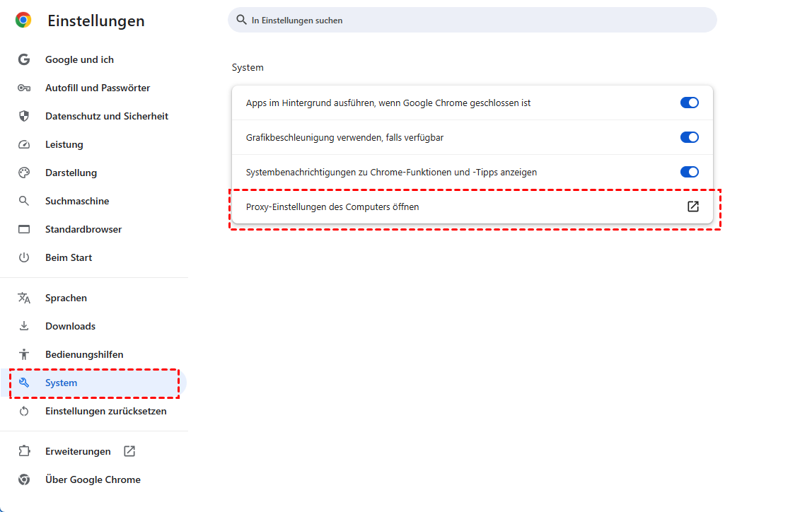Open Proxy-Einstellungen des Computers external link
812x512 pixels.
692,206
